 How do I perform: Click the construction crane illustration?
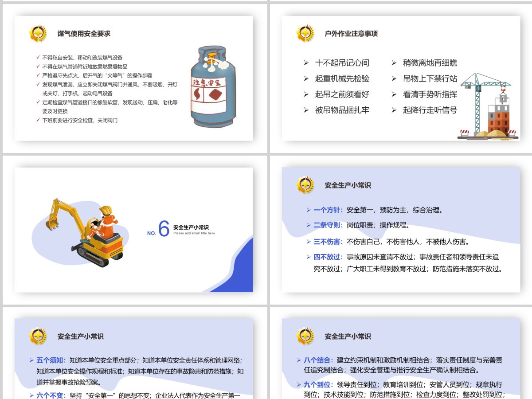point(488,106)
